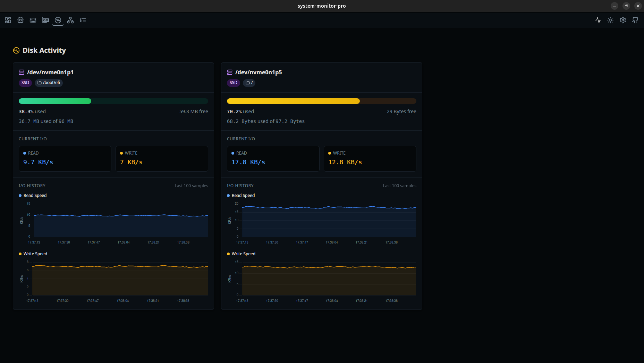Click the activity pulse icon on the right
Viewport: 644px width, 363px height.
pyautogui.click(x=598, y=20)
